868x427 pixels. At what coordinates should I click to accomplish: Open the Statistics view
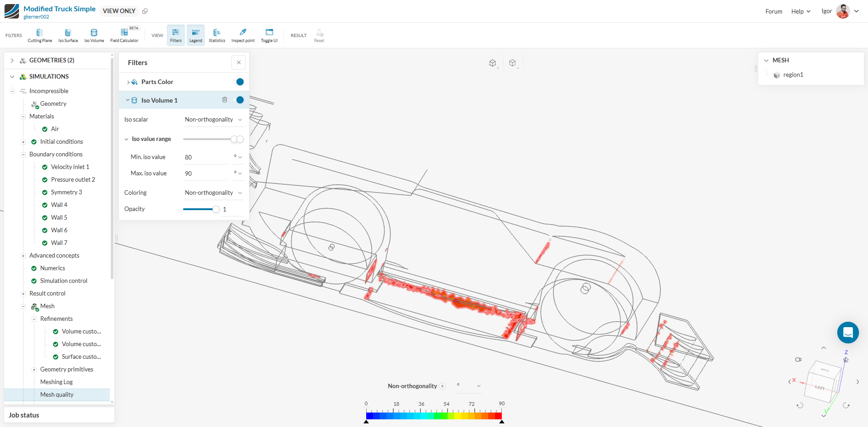(217, 35)
